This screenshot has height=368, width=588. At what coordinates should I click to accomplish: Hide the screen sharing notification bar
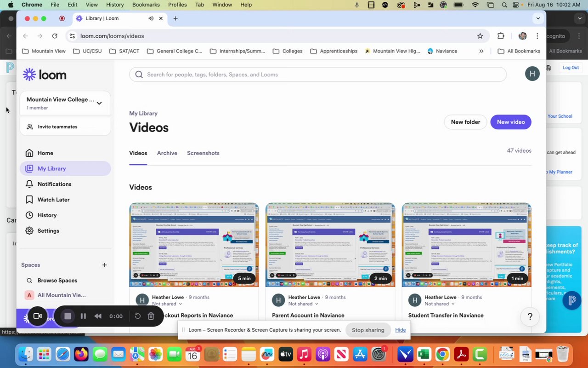point(401,330)
